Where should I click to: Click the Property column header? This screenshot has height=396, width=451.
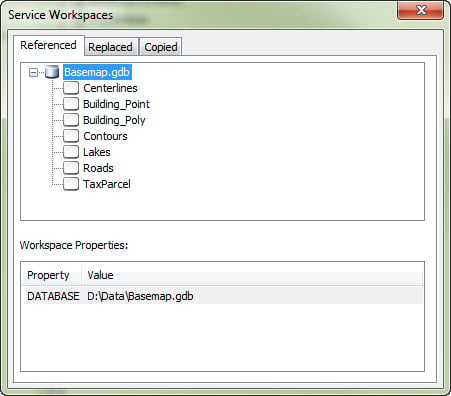pos(52,275)
